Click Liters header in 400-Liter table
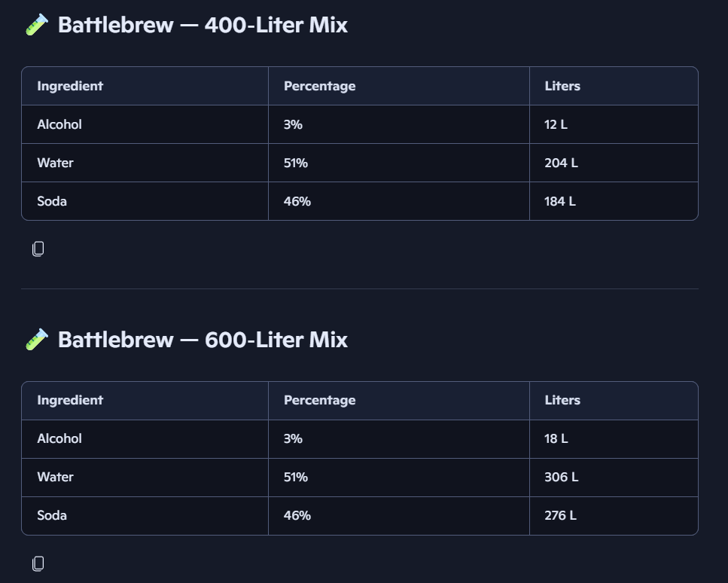This screenshot has width=728, height=583. coord(562,86)
